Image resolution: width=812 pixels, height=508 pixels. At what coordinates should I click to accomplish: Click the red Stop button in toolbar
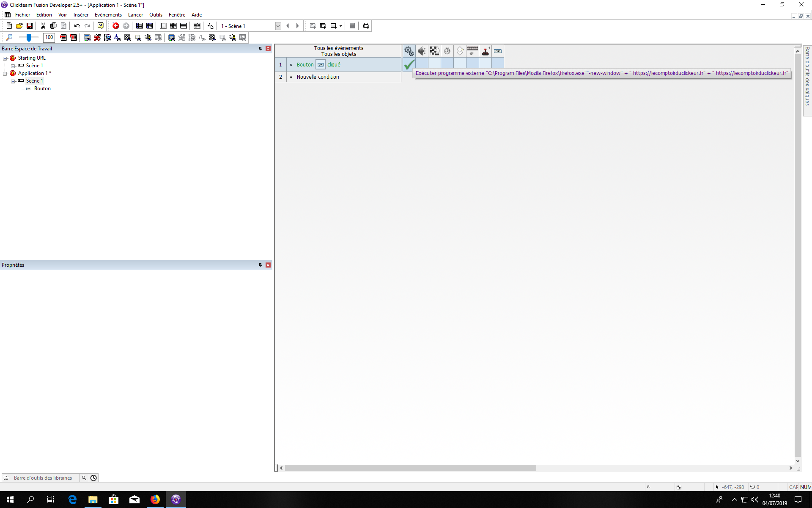tap(115, 26)
